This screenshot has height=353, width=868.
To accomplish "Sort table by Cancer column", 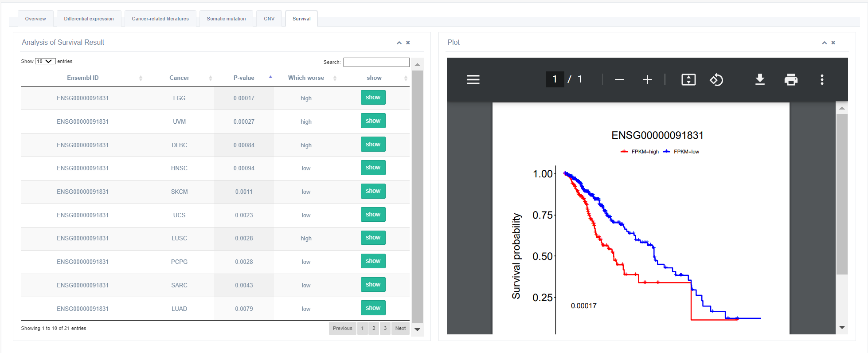I will click(179, 78).
